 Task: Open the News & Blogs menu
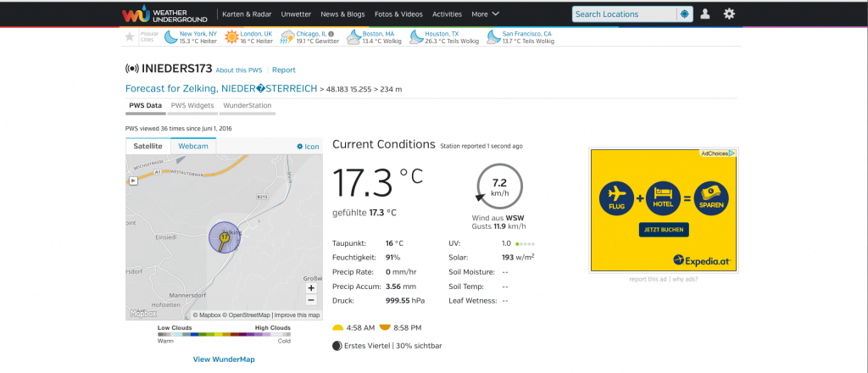point(342,14)
